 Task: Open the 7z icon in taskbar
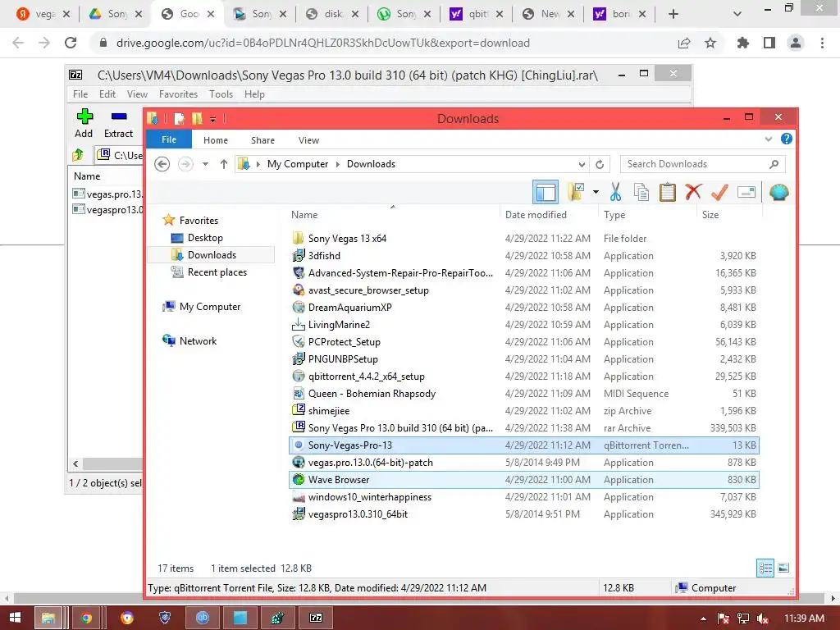pyautogui.click(x=316, y=618)
